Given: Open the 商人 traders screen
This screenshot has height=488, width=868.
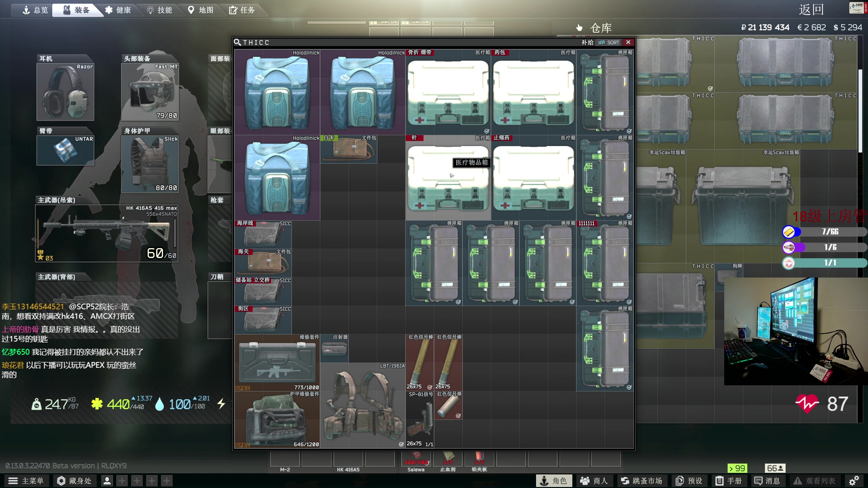Looking at the screenshot, I should pyautogui.click(x=594, y=481).
